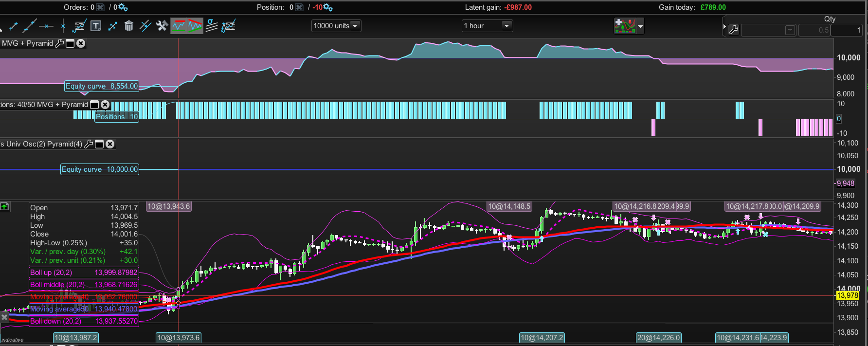Open the trading systems chart icon
Image resolution: width=868 pixels, height=346 pixels.
(x=625, y=26)
